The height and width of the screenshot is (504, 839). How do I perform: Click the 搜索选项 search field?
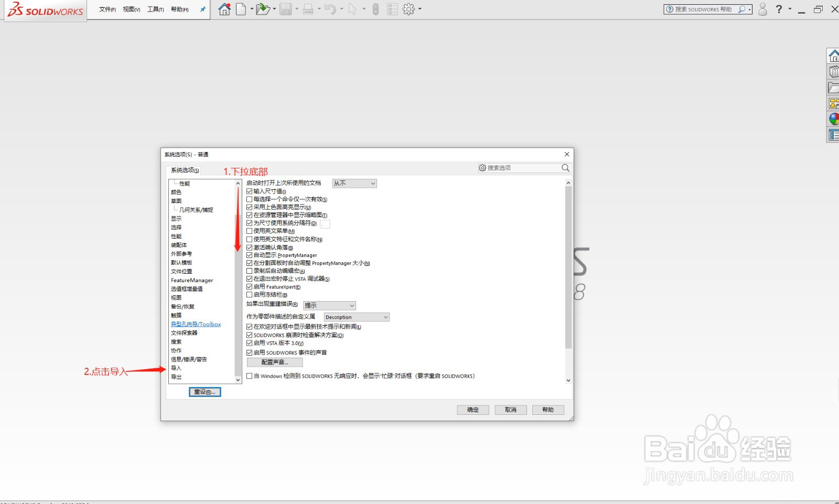click(523, 168)
